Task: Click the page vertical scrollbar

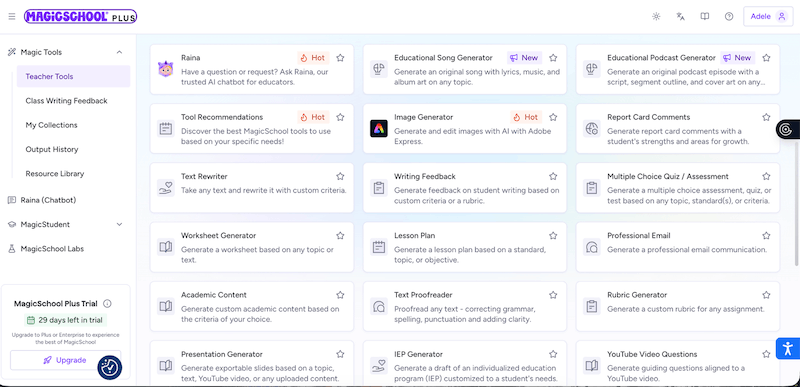Action: [x=797, y=204]
